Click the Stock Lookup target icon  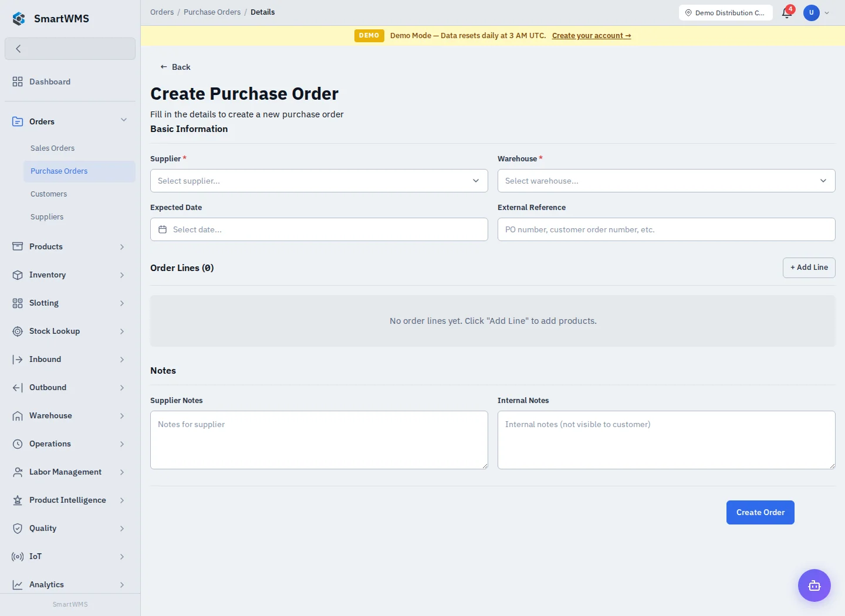(x=18, y=331)
